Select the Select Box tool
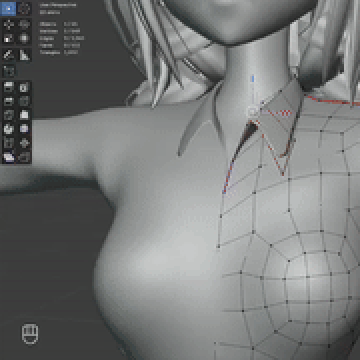The image size is (360, 360). click(x=9, y=9)
